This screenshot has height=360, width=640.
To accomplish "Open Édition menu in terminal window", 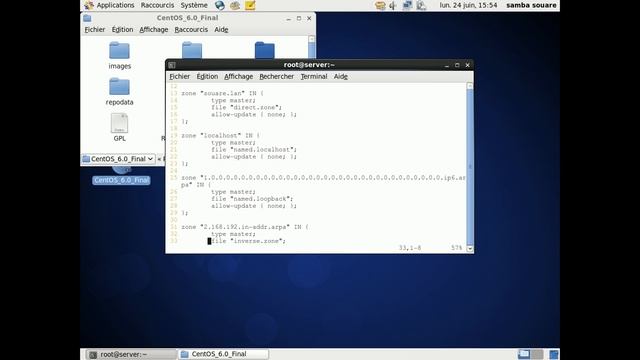I will (207, 76).
